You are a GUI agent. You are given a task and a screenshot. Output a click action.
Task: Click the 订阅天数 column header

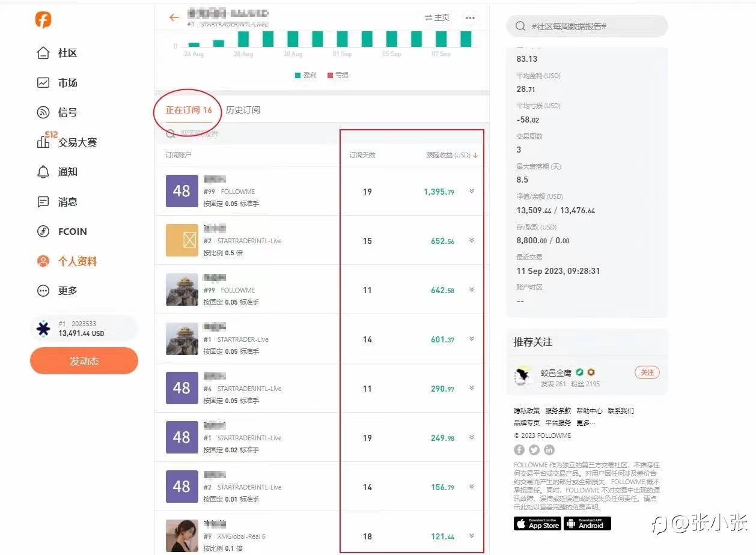(362, 155)
